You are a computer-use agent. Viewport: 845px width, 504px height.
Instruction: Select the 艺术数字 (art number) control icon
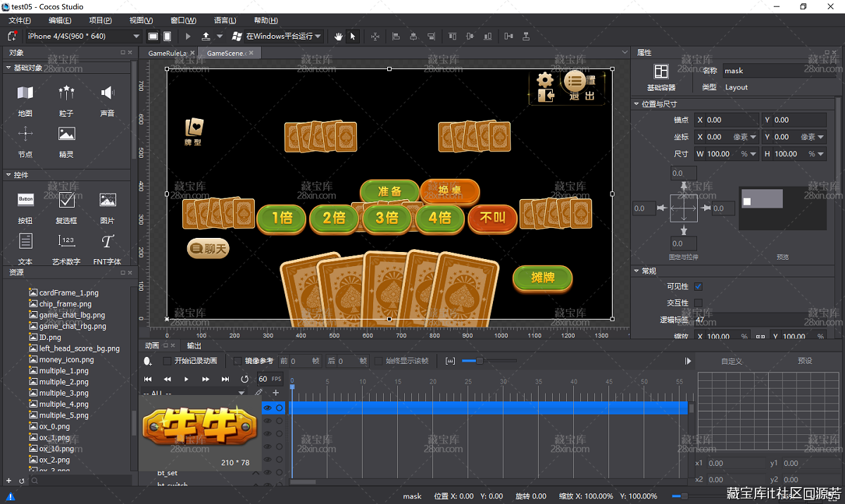[x=66, y=241]
